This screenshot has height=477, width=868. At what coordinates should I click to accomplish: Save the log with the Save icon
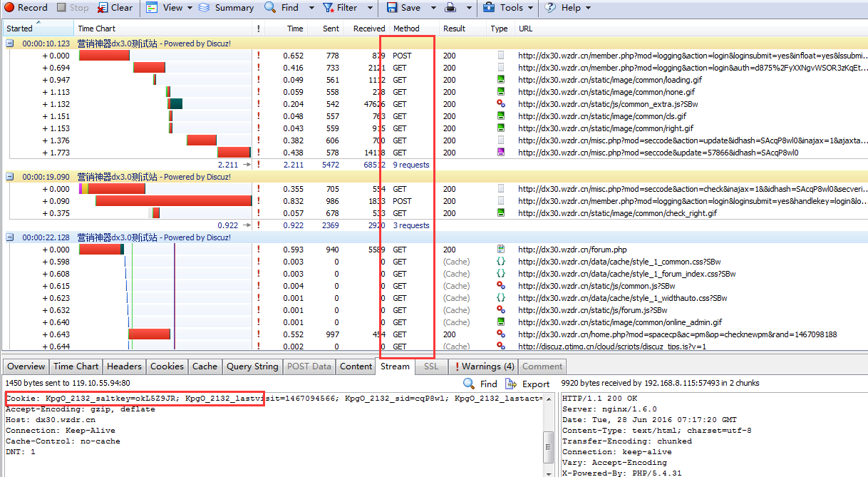click(x=393, y=8)
